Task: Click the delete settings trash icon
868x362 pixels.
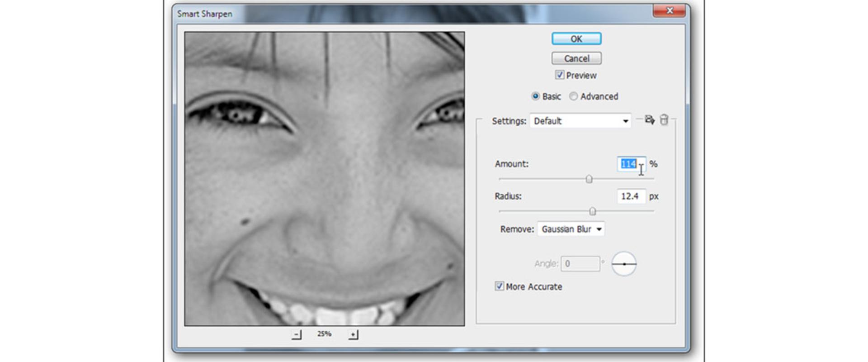Action: click(664, 120)
